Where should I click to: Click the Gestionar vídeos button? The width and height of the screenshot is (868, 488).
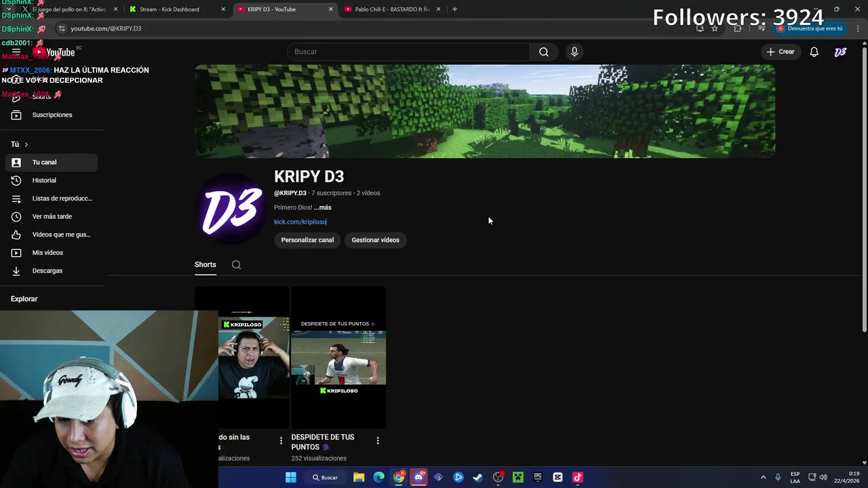pos(375,240)
